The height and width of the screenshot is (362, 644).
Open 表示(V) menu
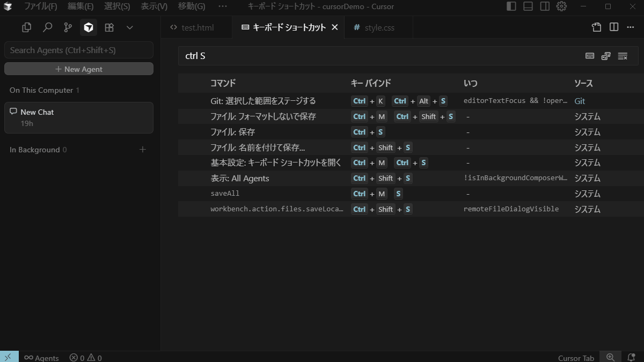(154, 6)
